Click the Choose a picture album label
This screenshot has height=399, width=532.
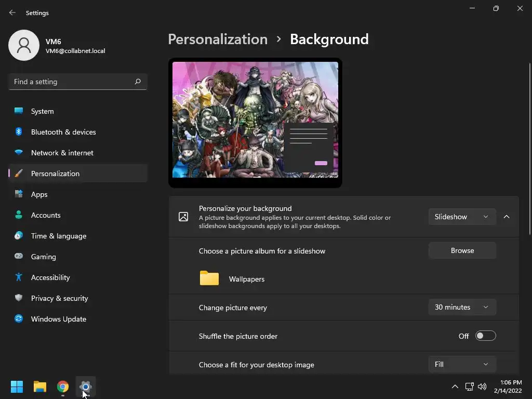pos(262,251)
